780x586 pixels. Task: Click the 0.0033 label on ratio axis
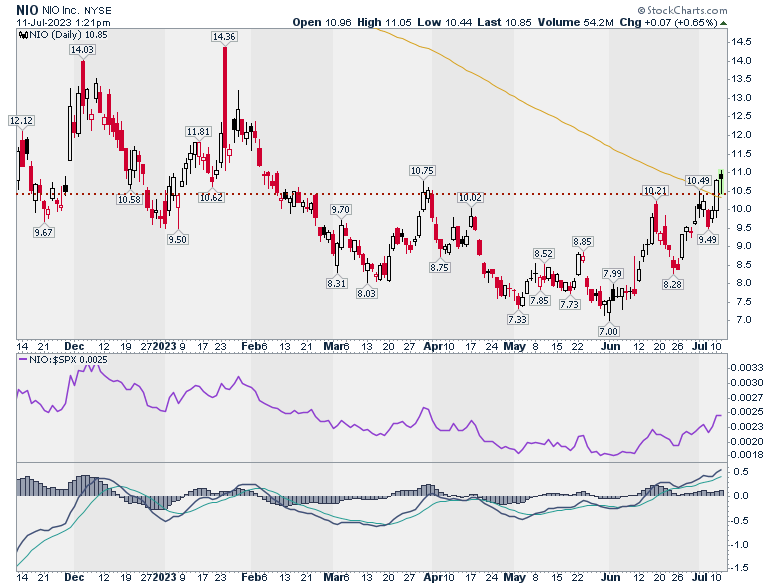[x=746, y=368]
